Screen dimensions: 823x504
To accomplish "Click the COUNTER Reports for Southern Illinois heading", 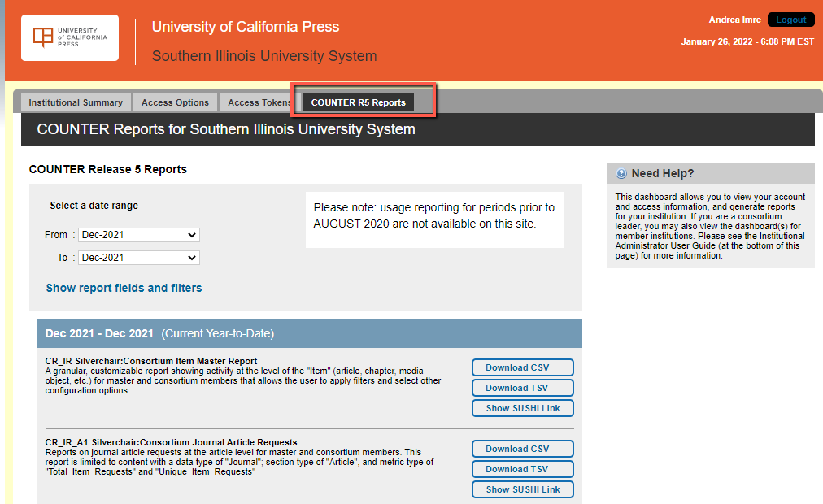I will coord(226,129).
